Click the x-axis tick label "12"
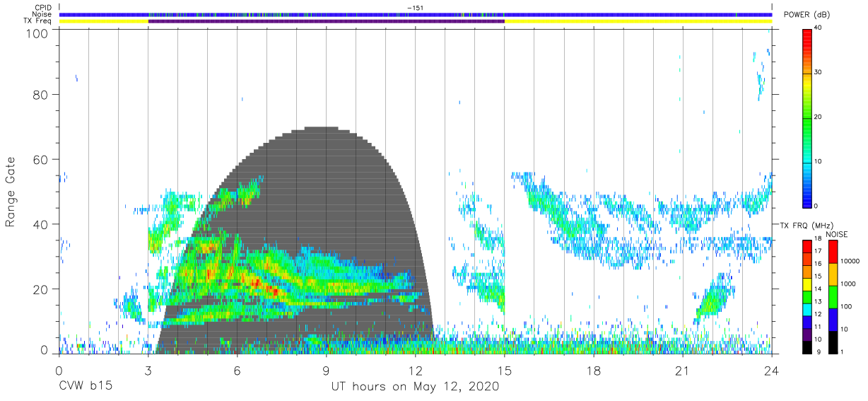Image resolution: width=868 pixels, height=401 pixels. click(415, 371)
